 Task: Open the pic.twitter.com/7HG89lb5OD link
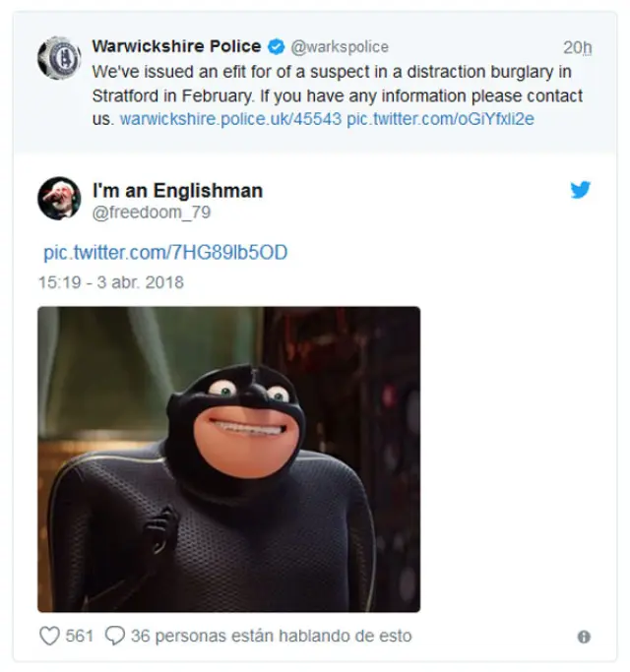pos(165,253)
